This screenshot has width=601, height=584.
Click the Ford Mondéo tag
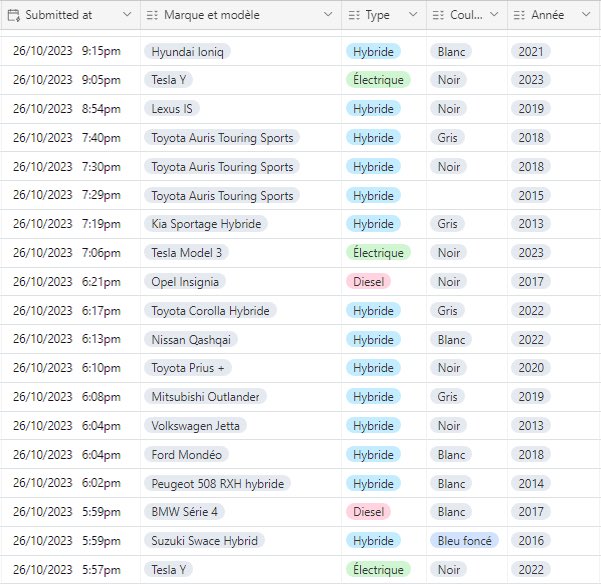tap(187, 454)
